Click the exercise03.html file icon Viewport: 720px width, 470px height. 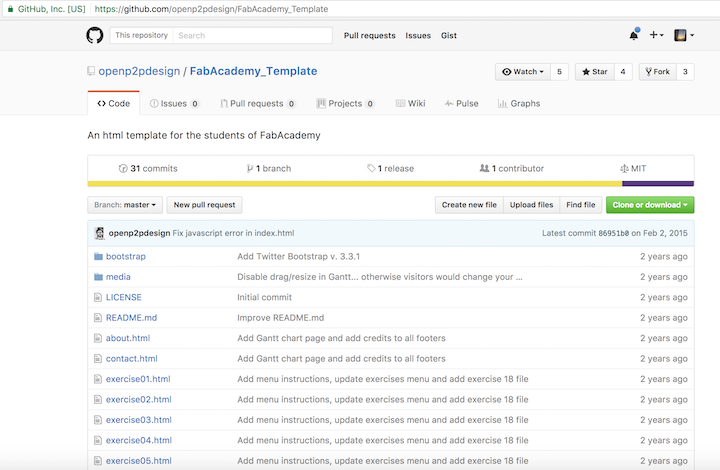coord(98,420)
